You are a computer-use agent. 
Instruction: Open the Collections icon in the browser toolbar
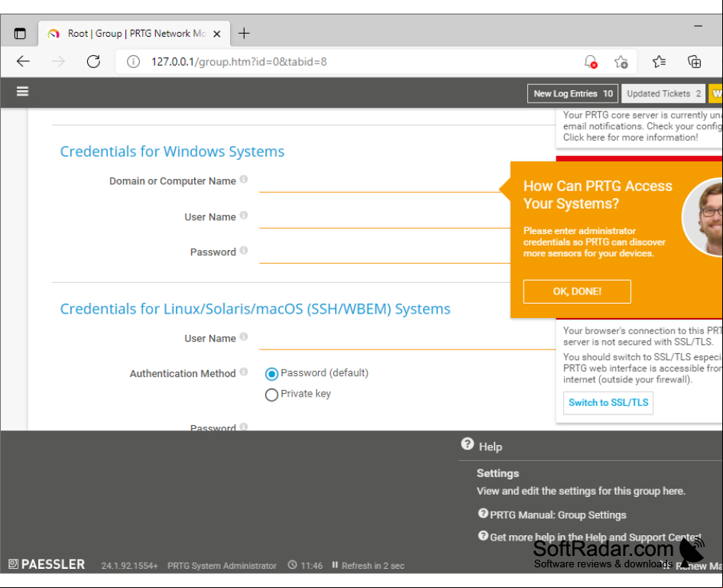click(x=694, y=61)
